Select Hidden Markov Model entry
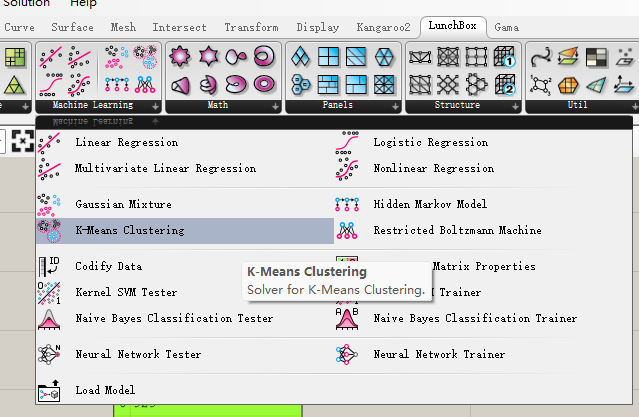Screen dimensions: 639x417 [483, 204]
